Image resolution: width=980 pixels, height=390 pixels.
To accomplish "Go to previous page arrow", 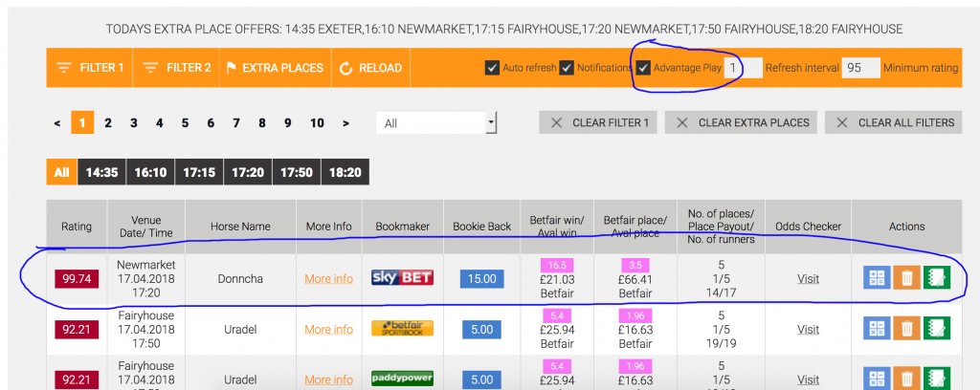I will click(x=57, y=123).
